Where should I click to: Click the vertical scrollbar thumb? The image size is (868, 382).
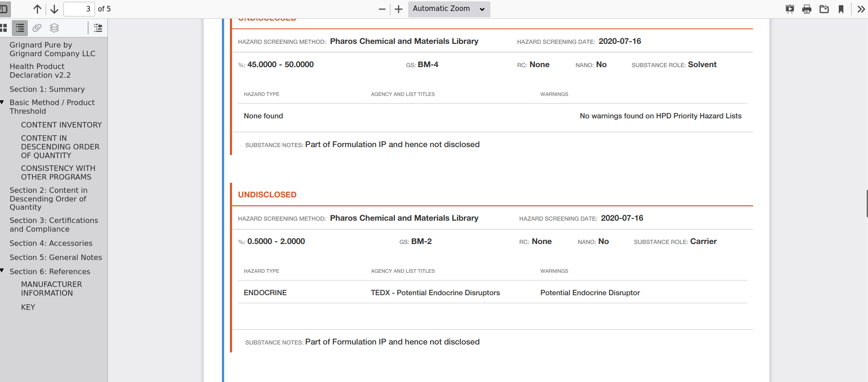867,204
